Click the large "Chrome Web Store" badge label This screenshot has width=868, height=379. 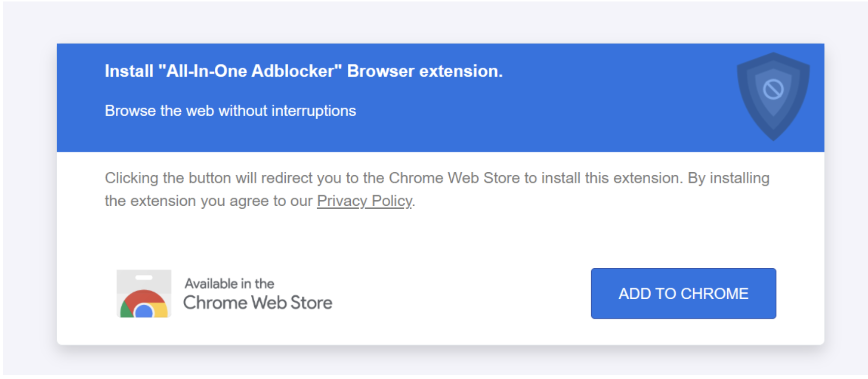pos(258,303)
